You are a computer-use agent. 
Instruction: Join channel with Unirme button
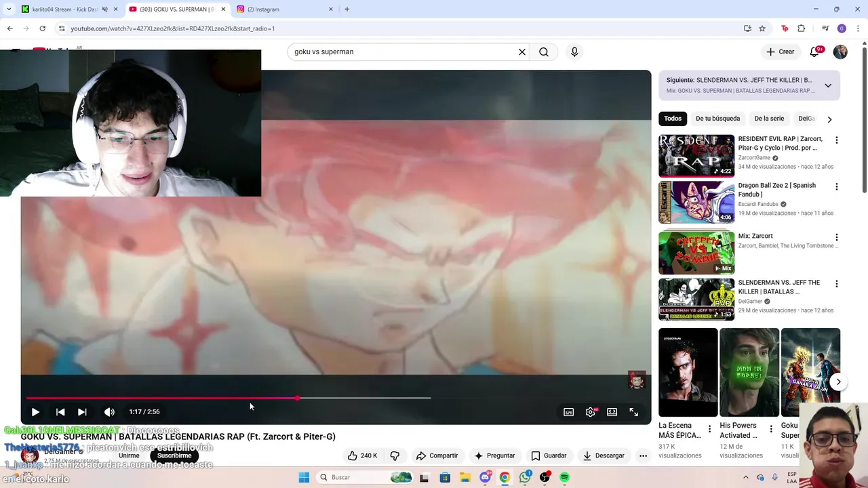(x=129, y=455)
